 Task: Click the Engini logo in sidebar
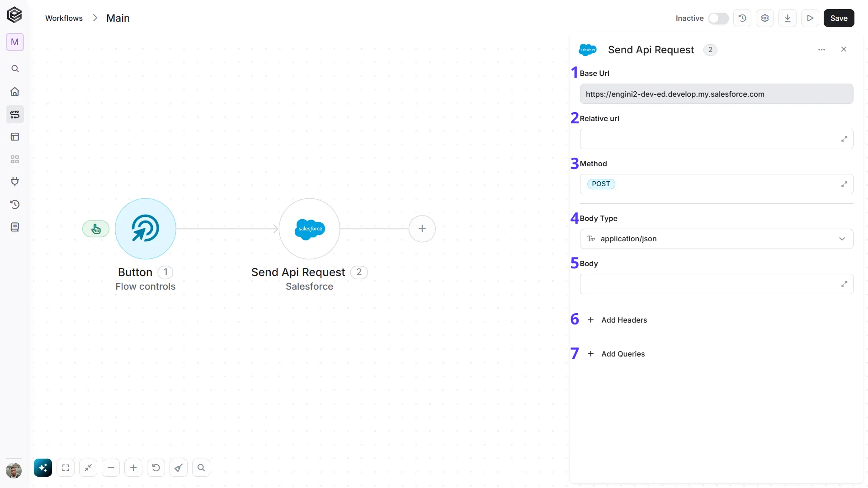14,15
